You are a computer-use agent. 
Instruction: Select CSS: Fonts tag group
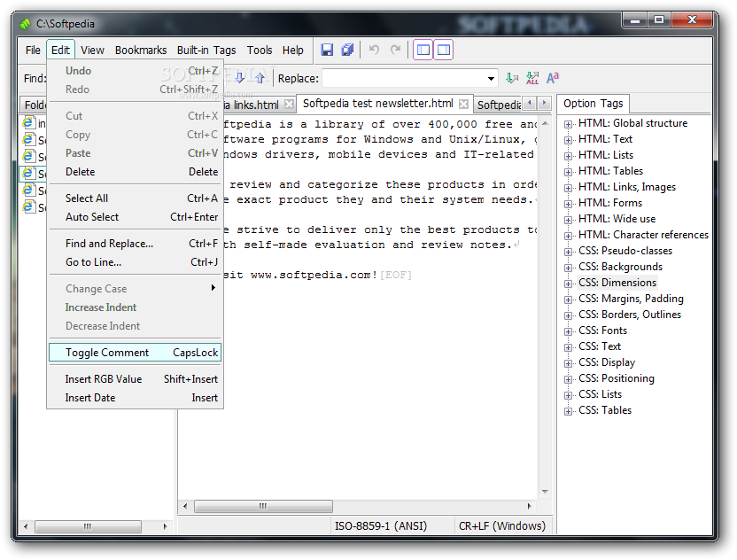[602, 331]
